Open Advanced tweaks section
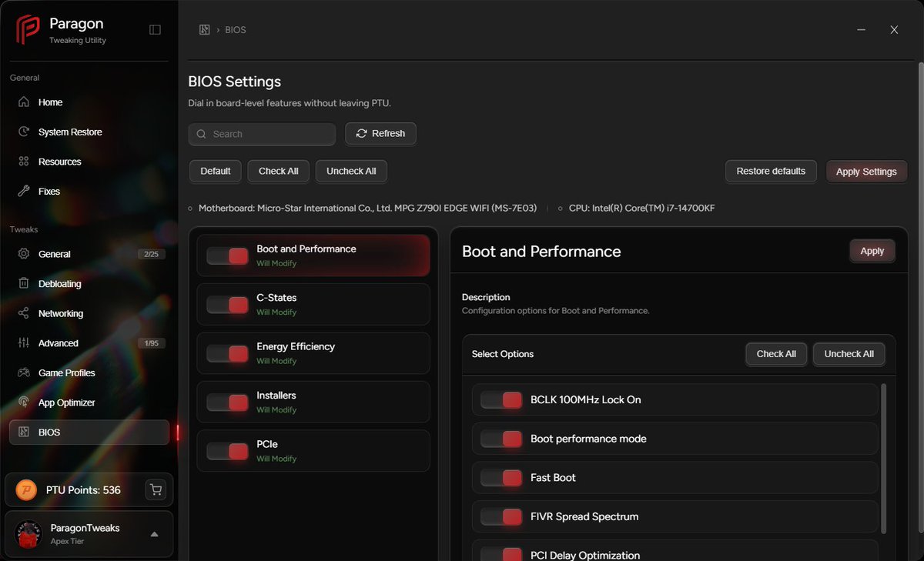Image resolution: width=924 pixels, height=561 pixels. coord(89,343)
